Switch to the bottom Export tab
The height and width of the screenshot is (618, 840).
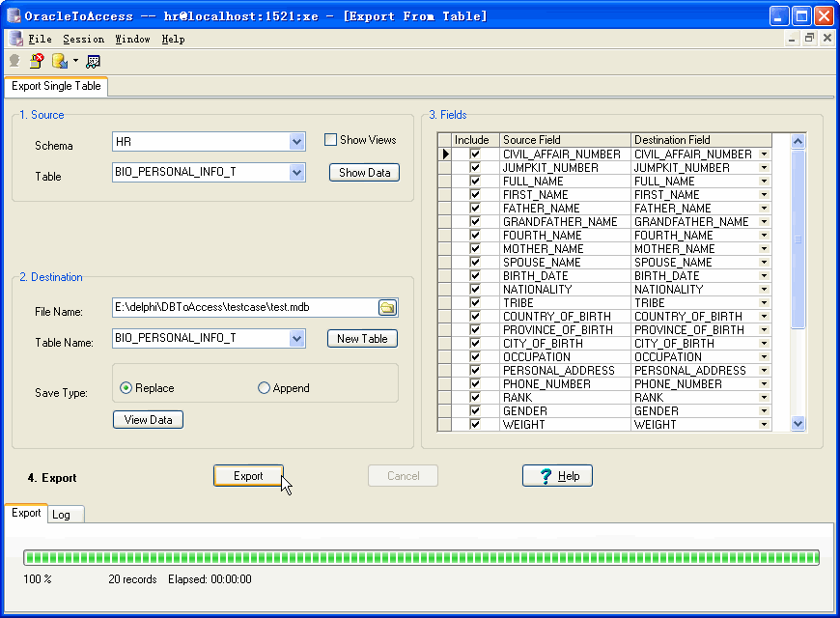click(26, 513)
